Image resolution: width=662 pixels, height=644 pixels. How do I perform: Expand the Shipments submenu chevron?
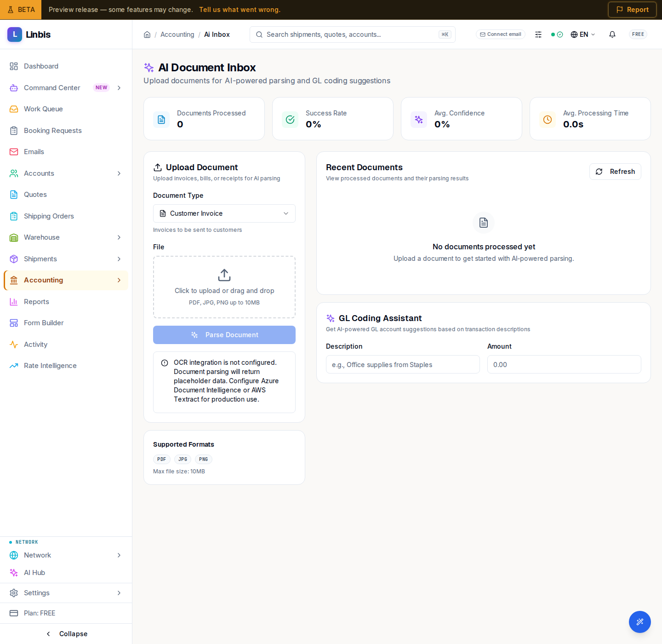[119, 259]
